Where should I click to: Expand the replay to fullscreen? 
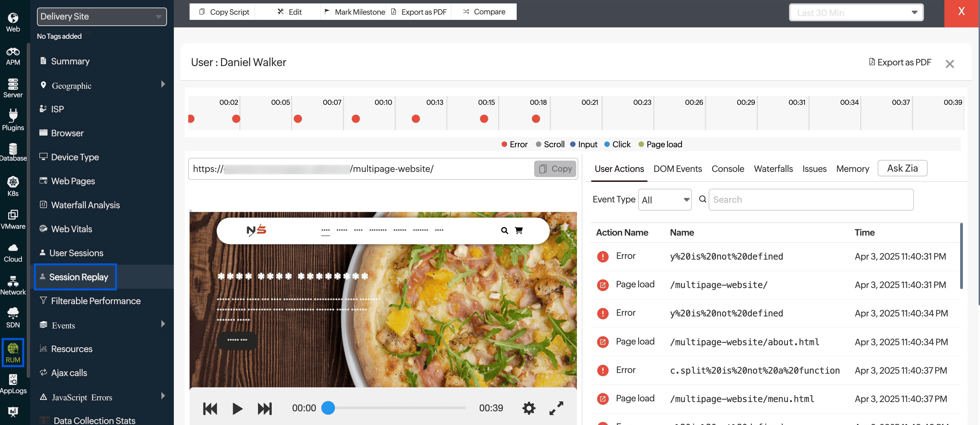(x=556, y=408)
